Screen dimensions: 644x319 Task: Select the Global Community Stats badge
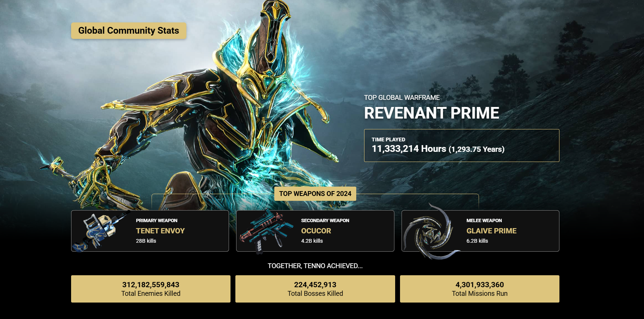coord(129,31)
